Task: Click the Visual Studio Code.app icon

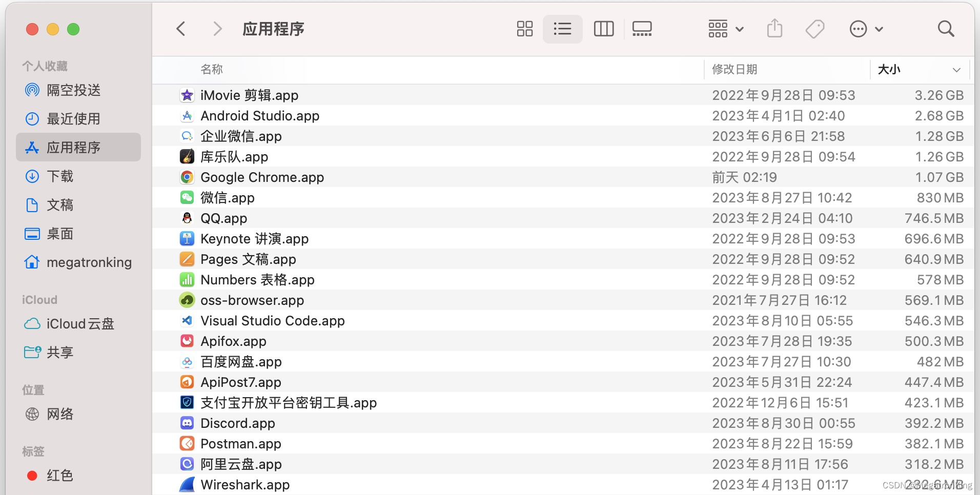Action: (x=187, y=321)
